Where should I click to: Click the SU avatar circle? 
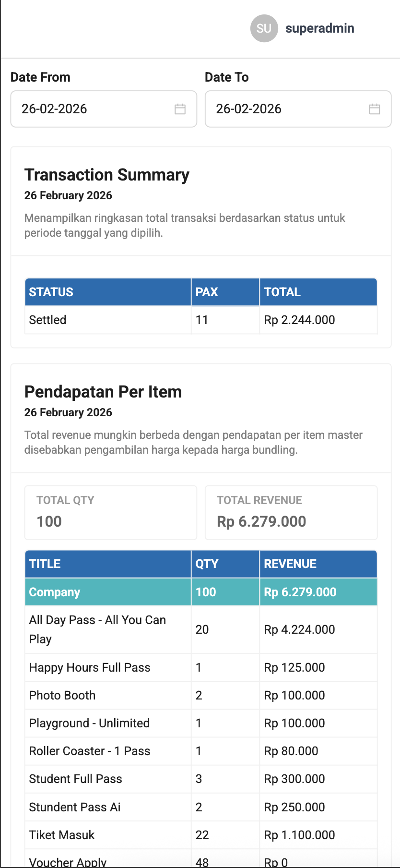click(264, 28)
